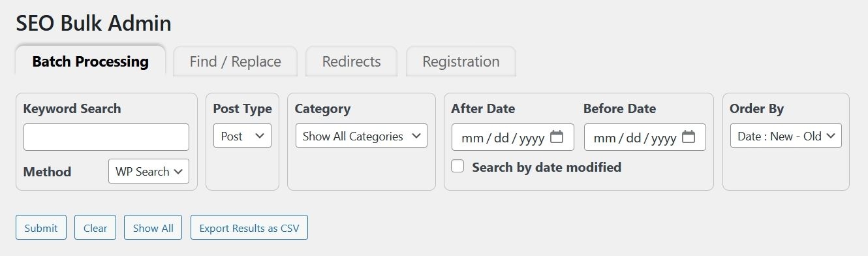Click the Show All button

click(x=153, y=228)
